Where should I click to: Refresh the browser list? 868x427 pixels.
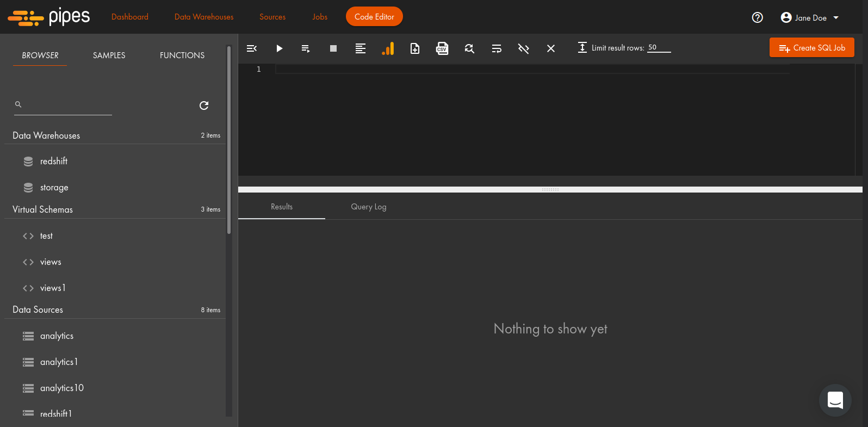coord(204,106)
